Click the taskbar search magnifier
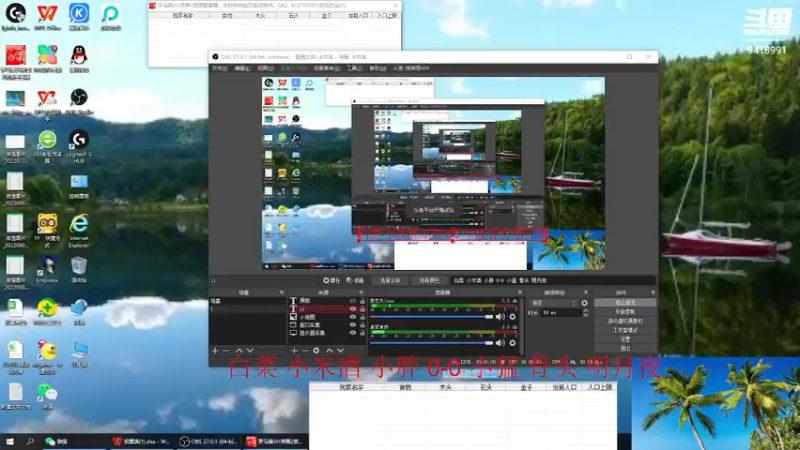Screen dimensions: 800x450 click(30, 441)
